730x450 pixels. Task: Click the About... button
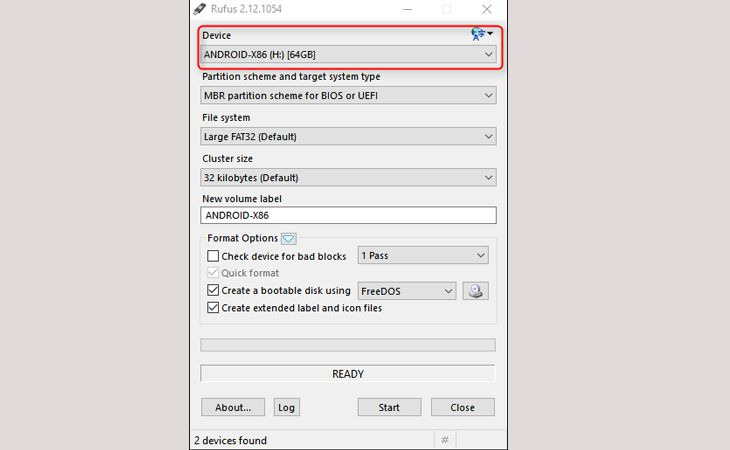[x=233, y=408]
